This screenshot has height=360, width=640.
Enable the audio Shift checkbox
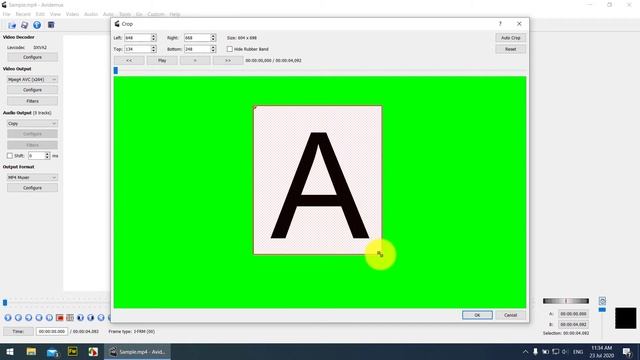pyautogui.click(x=10, y=156)
